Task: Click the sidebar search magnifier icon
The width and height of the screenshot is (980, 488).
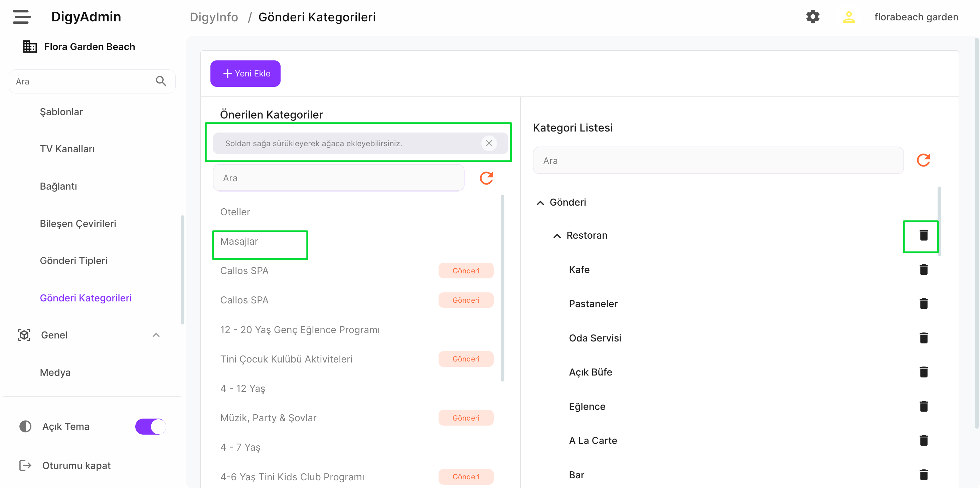Action: click(x=161, y=81)
